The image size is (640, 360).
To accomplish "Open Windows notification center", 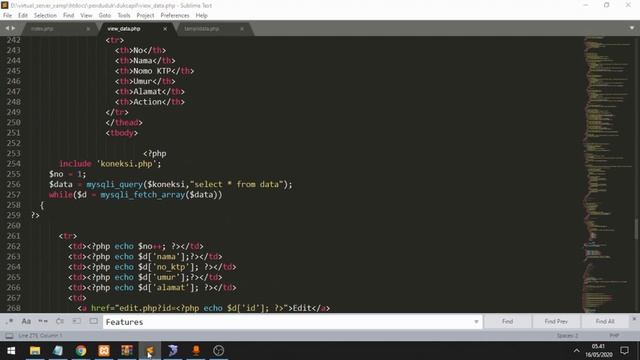I will point(624,351).
